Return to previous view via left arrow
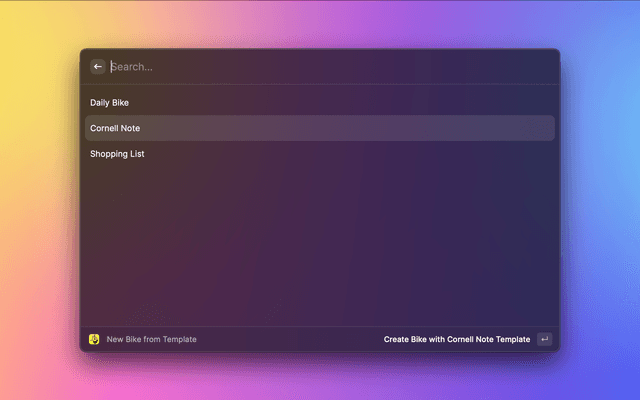 tap(98, 67)
